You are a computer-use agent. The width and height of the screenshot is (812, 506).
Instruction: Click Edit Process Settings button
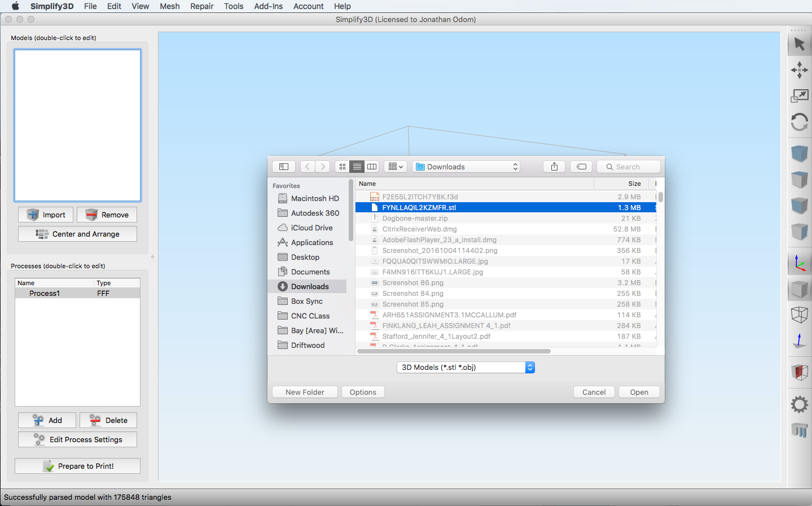pyautogui.click(x=77, y=440)
